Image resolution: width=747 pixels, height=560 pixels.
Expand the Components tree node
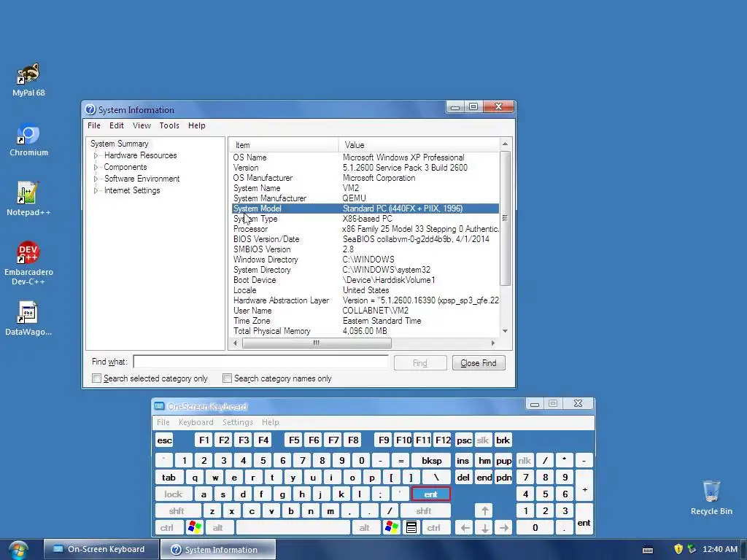pos(96,167)
